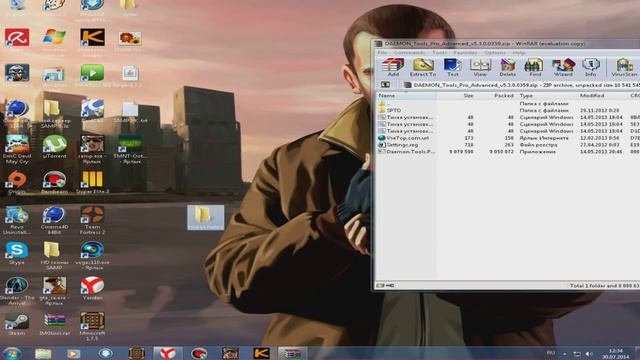This screenshot has width=640, height=360.
Task: Click the volume icon in system tray
Action: pyautogui.click(x=589, y=353)
